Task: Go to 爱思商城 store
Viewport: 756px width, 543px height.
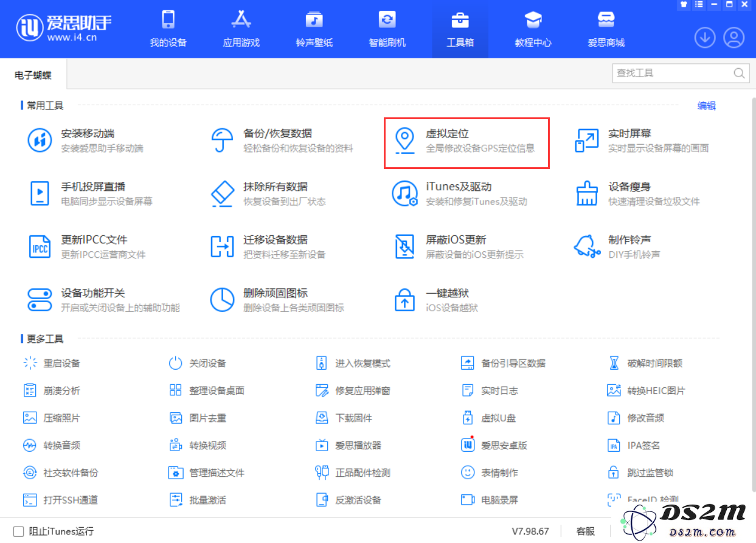Action: coord(606,29)
